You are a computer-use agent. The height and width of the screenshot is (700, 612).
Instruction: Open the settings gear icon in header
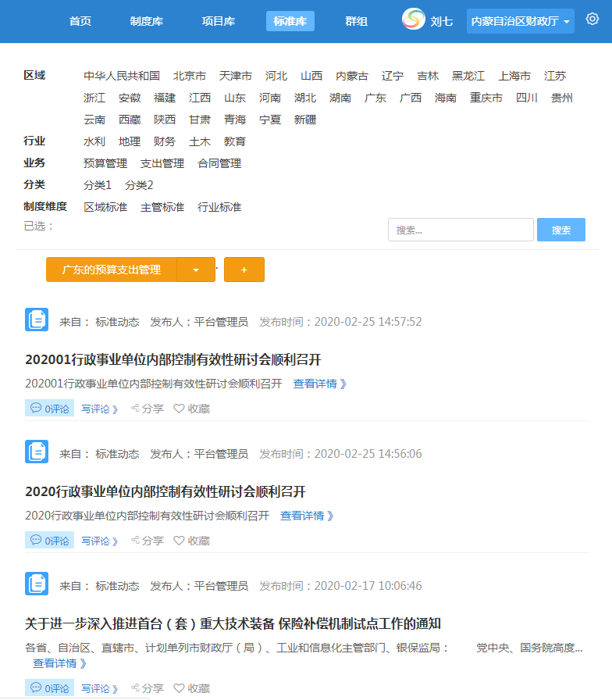[x=592, y=20]
